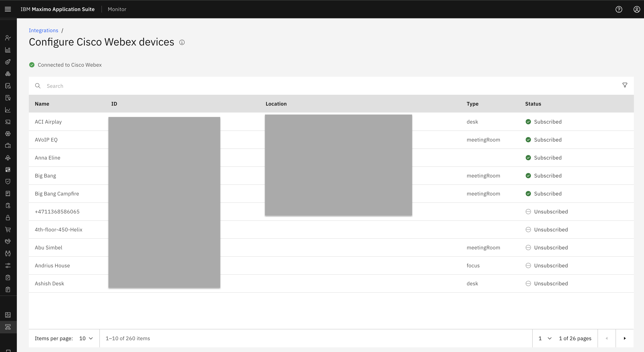Sort by the Location column header
Screen dimensions: 644x352
tap(276, 104)
